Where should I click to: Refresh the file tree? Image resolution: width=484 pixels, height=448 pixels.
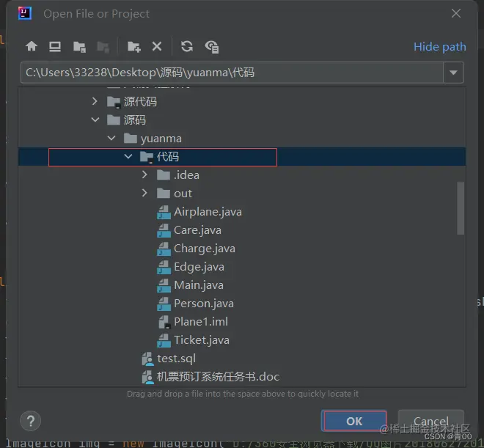coord(187,47)
